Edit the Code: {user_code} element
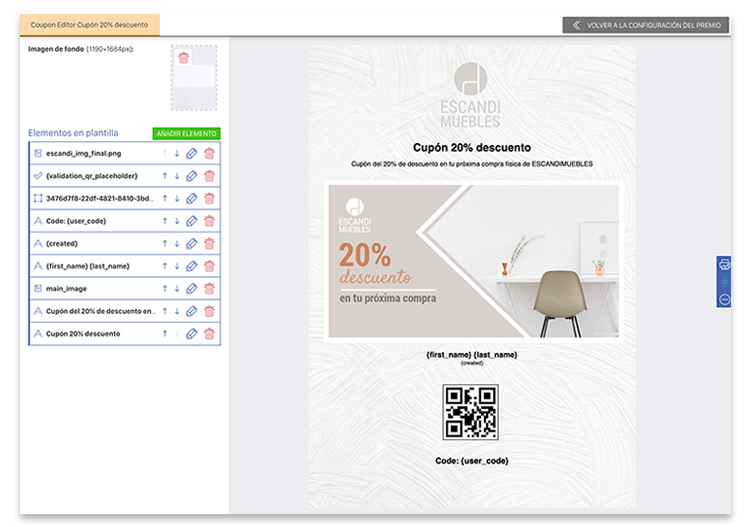 [x=191, y=221]
